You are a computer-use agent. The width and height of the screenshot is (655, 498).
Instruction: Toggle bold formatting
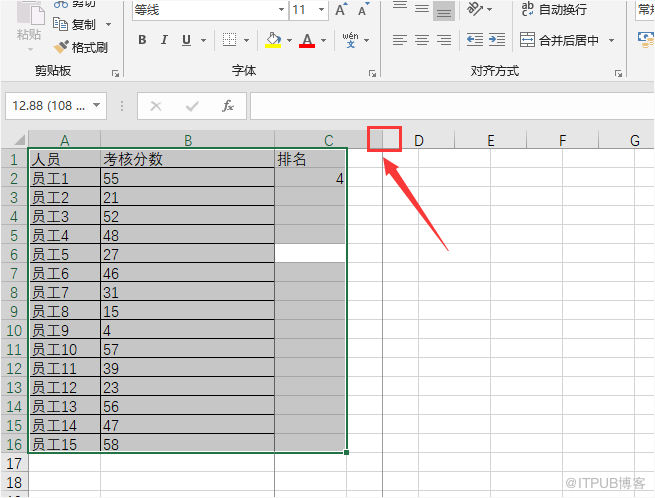142,40
